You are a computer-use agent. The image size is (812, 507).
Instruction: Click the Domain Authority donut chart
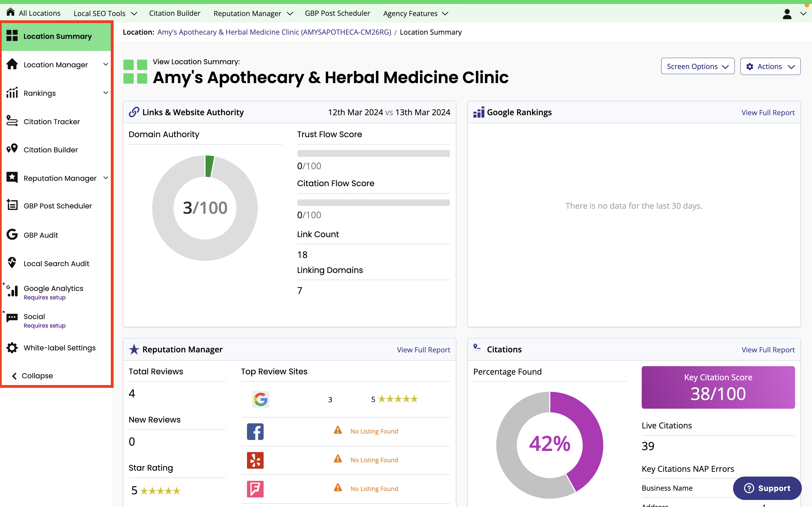[205, 208]
